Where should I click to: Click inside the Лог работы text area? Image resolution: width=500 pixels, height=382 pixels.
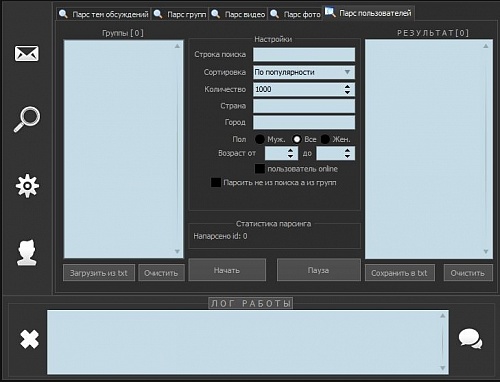click(x=248, y=342)
